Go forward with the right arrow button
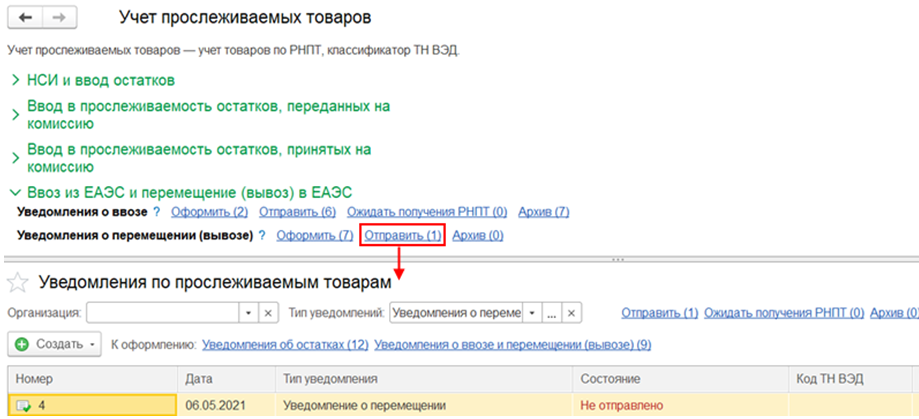The image size is (919, 419). [59, 18]
